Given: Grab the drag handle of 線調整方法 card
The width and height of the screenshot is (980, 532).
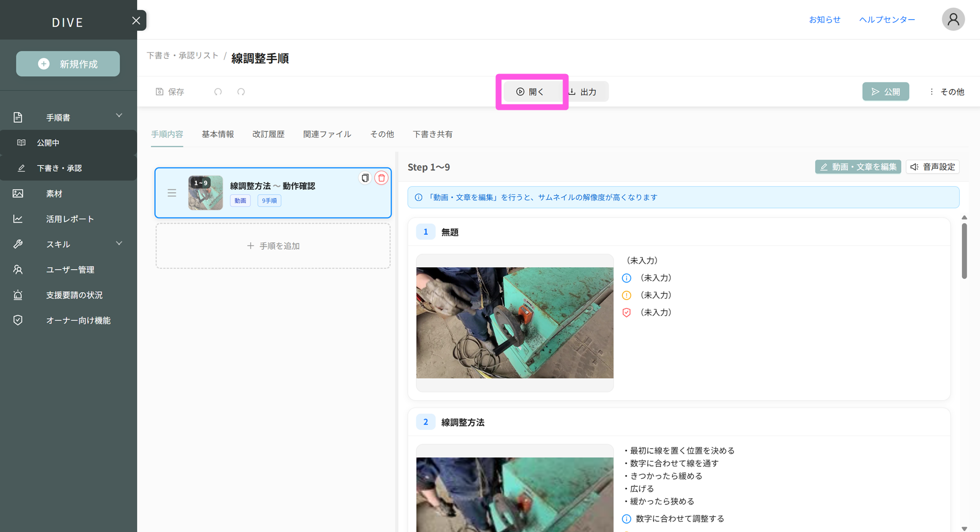Looking at the screenshot, I should pos(172,193).
